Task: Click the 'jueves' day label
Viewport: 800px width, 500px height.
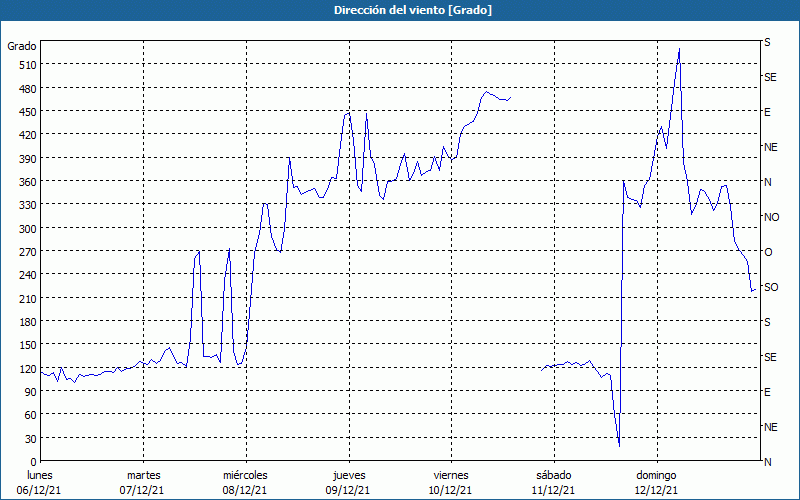Action: pyautogui.click(x=349, y=475)
